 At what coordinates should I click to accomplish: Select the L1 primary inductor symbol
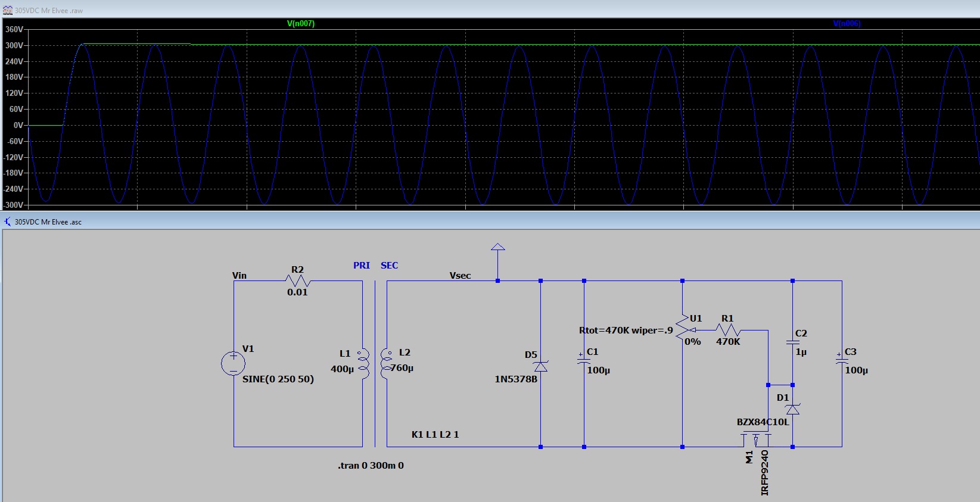(363, 364)
